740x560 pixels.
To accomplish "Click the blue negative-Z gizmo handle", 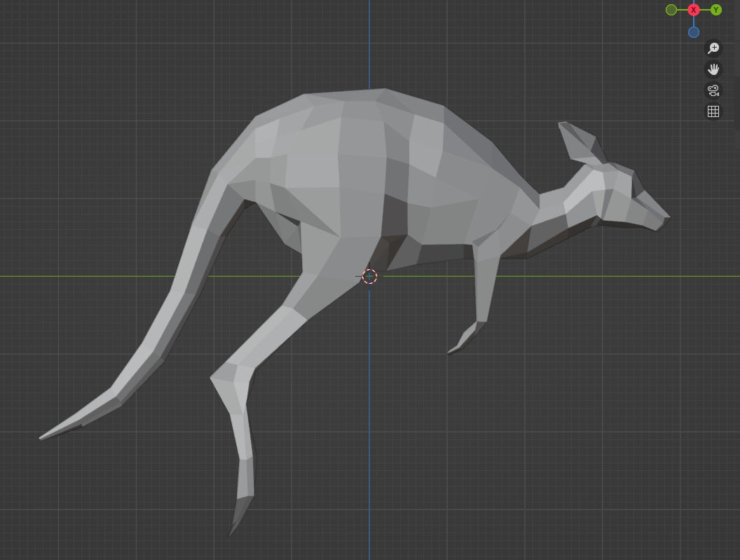I will [694, 32].
